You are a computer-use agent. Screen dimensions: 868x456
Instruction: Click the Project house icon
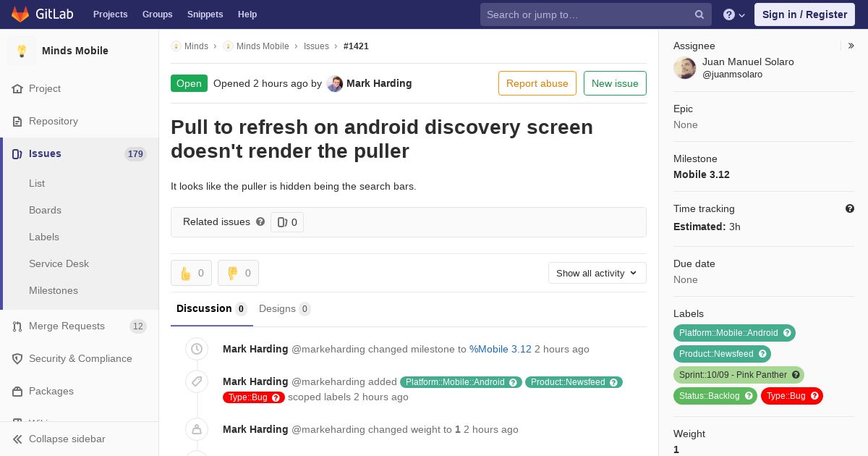point(17,89)
